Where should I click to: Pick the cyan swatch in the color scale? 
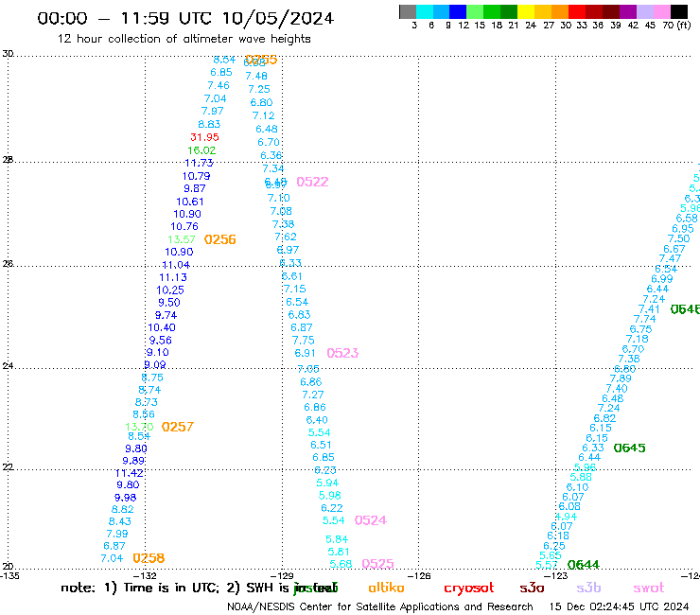pyautogui.click(x=425, y=11)
